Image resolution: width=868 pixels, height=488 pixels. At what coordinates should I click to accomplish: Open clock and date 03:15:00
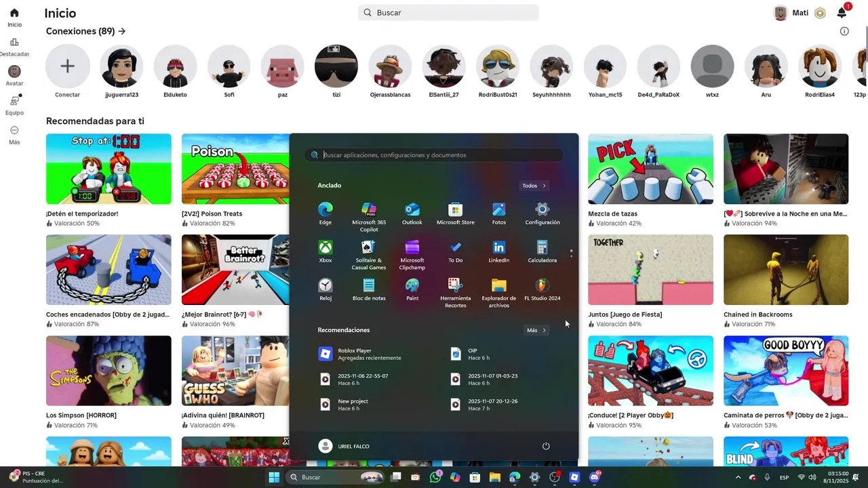coord(836,477)
